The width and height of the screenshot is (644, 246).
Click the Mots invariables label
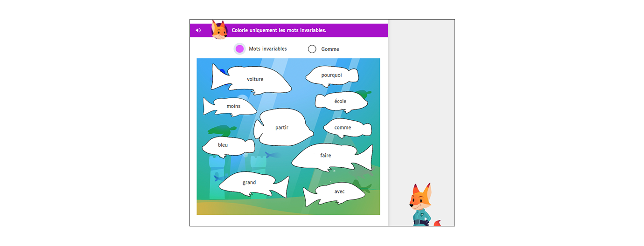click(267, 49)
